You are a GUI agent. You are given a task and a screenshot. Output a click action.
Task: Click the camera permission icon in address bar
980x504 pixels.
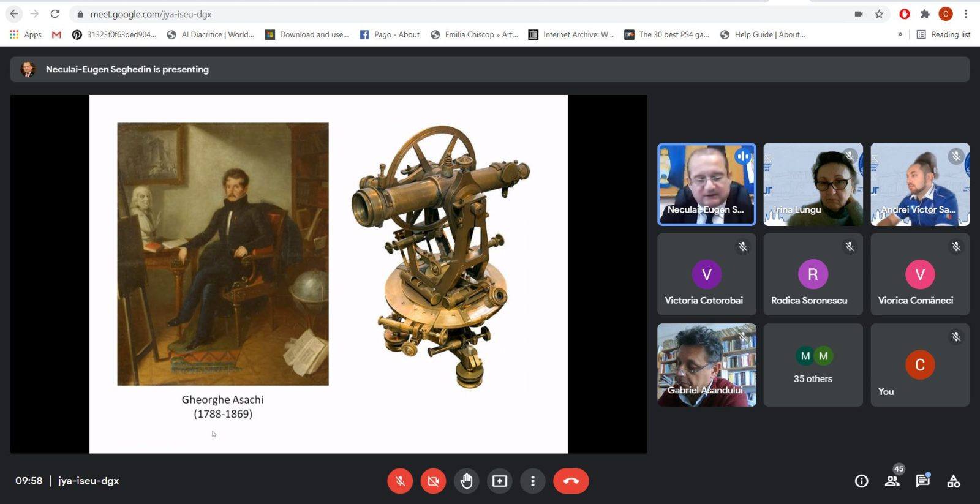click(x=859, y=14)
